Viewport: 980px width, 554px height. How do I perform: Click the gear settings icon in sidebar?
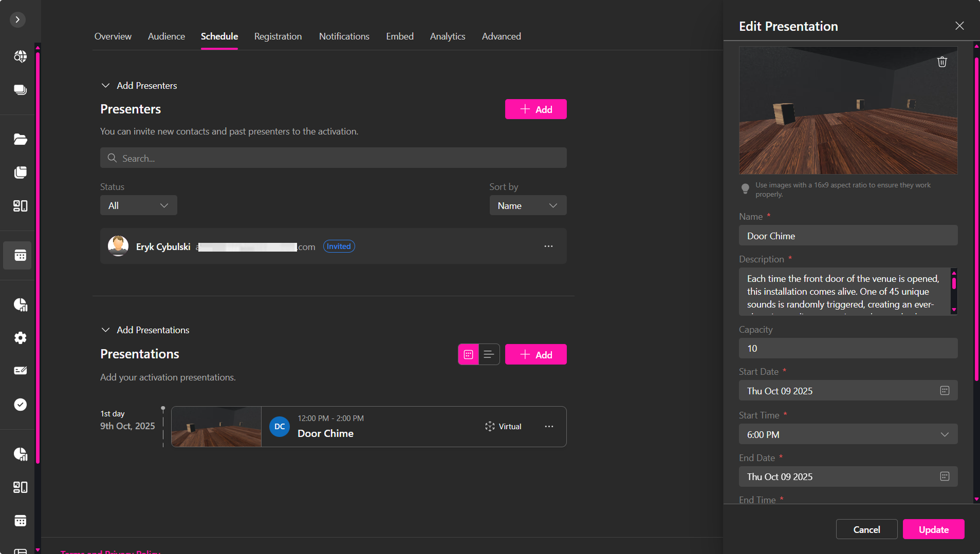(x=20, y=338)
